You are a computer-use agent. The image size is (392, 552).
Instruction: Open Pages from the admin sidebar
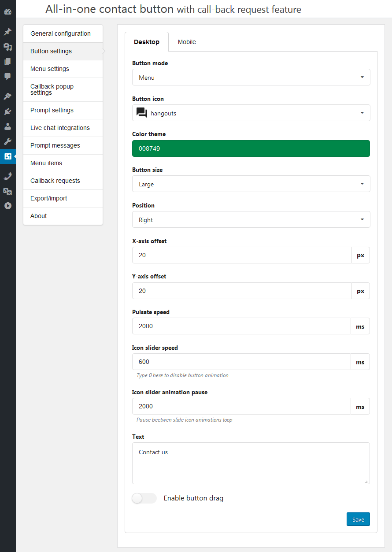tap(7, 62)
